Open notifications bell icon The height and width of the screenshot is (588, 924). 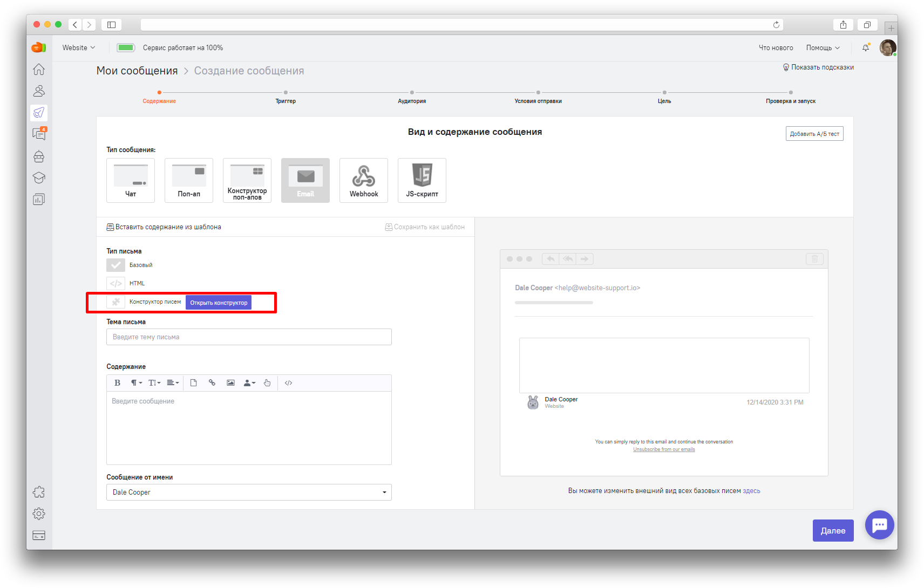(866, 48)
